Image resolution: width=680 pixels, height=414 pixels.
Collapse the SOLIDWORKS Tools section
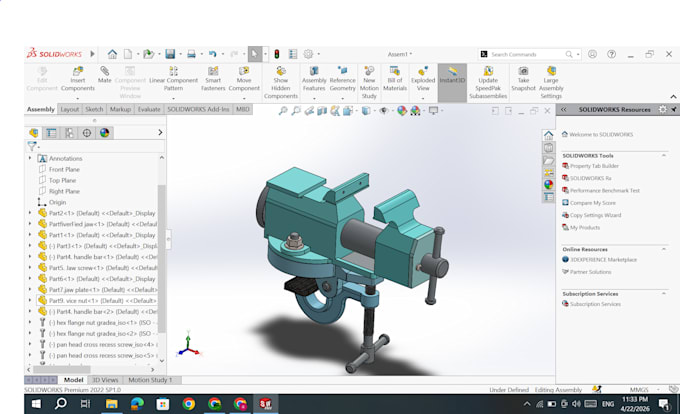[x=664, y=155]
